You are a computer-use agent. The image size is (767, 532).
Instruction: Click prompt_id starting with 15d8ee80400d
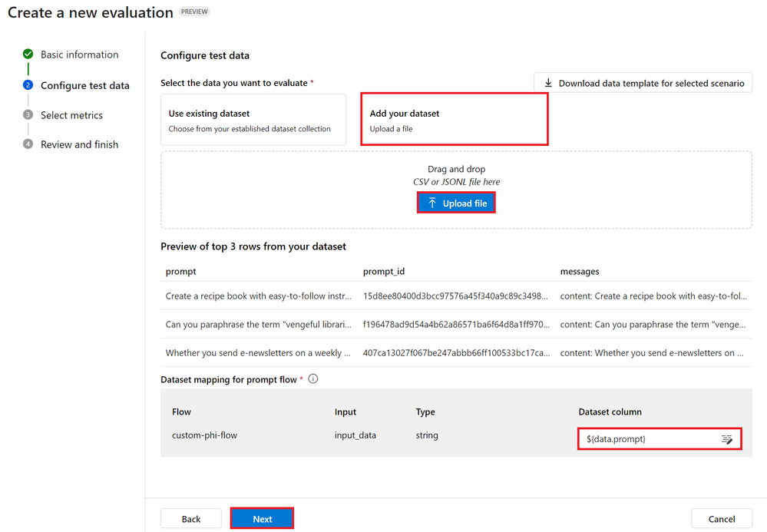pyautogui.click(x=455, y=296)
